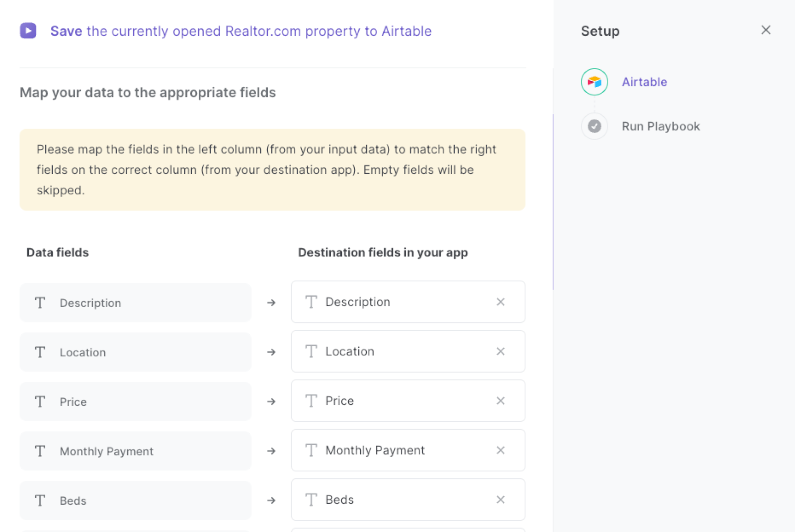Click the 'Data fields' column header
This screenshot has height=532, width=795.
[58, 252]
